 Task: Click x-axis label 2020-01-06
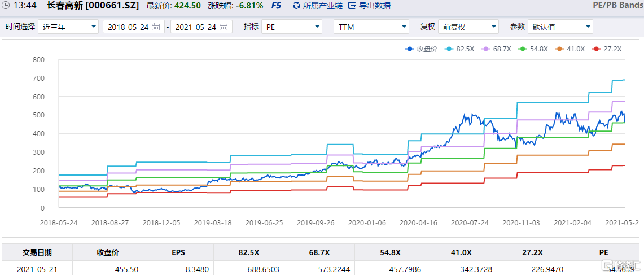pyautogui.click(x=367, y=222)
